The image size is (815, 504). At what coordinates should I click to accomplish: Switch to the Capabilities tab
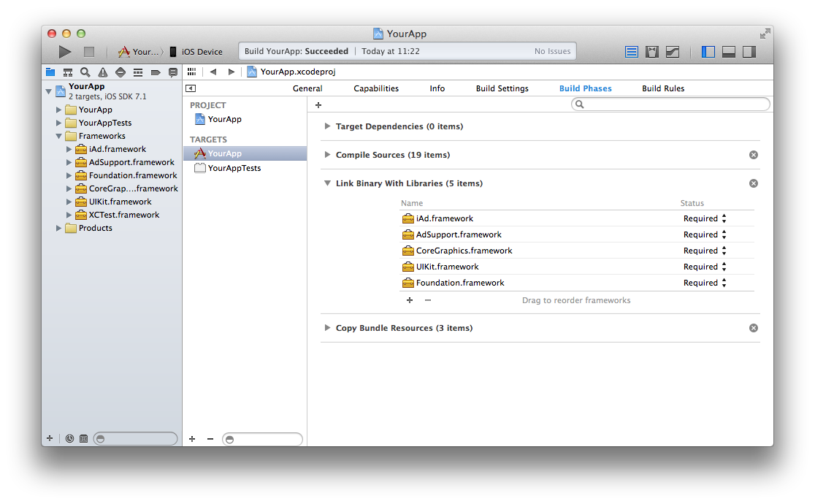pos(376,88)
